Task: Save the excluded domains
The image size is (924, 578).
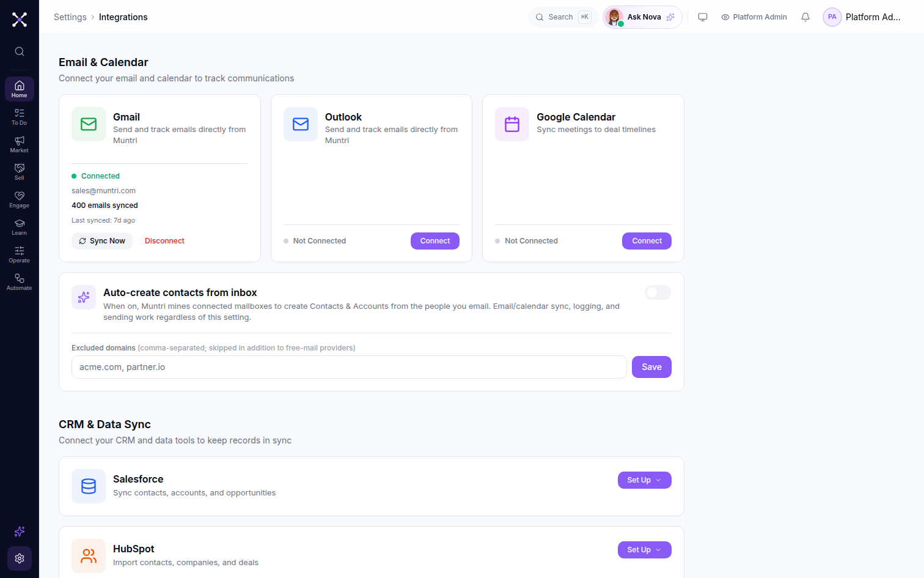Action: tap(651, 367)
